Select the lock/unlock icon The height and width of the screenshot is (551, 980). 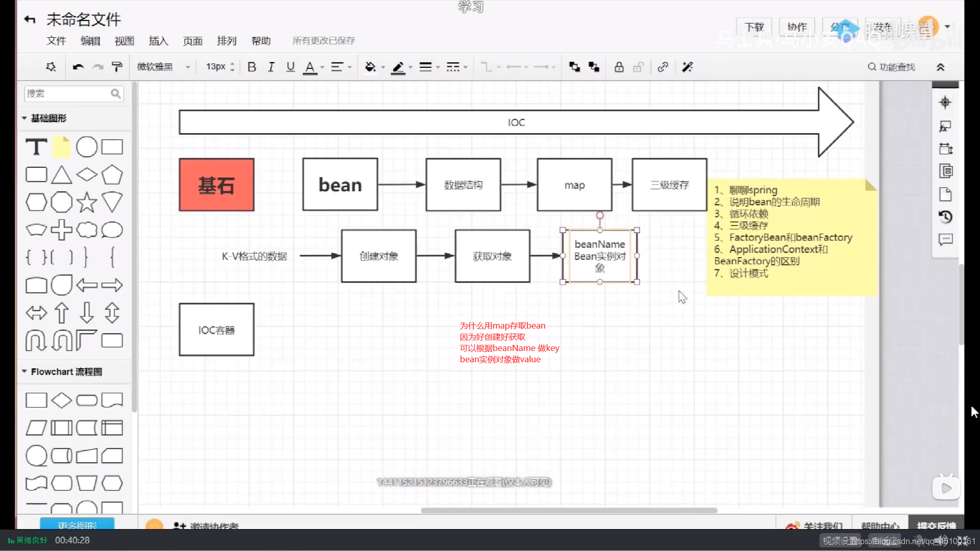tap(619, 67)
